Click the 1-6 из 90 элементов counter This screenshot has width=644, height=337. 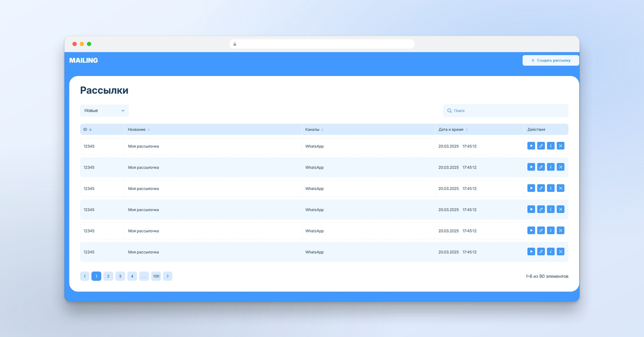point(547,276)
